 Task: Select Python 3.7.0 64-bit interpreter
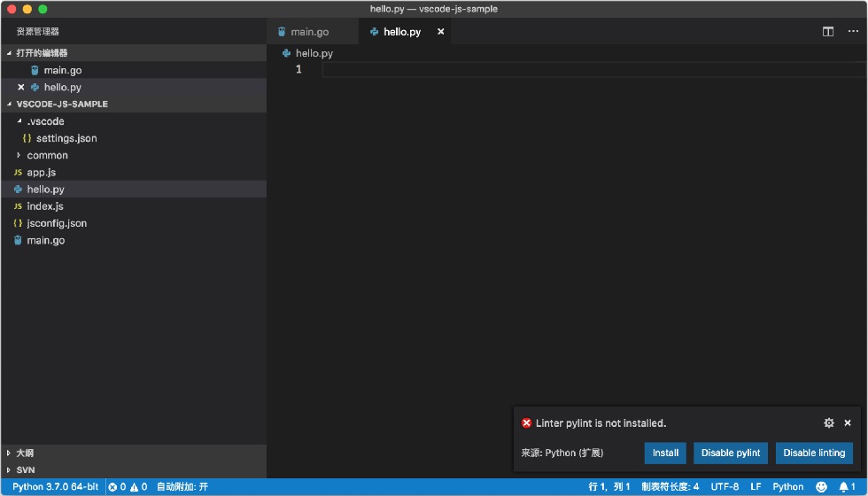55,486
